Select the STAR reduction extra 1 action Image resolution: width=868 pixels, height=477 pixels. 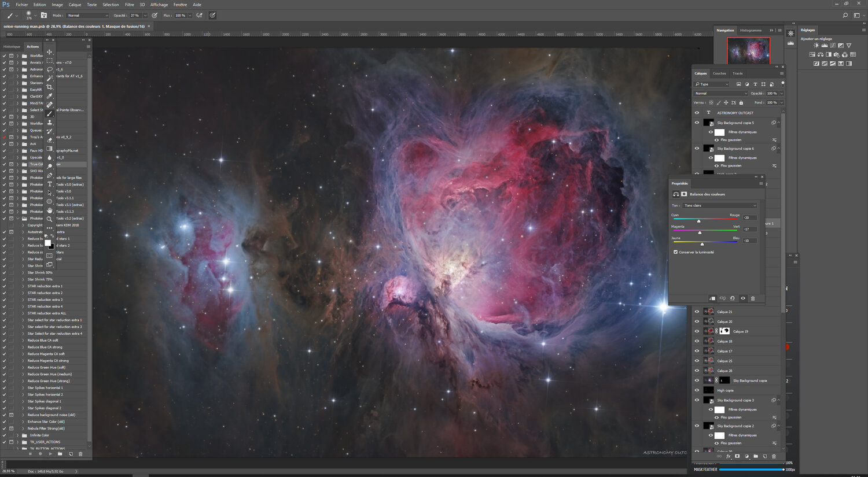click(x=45, y=286)
